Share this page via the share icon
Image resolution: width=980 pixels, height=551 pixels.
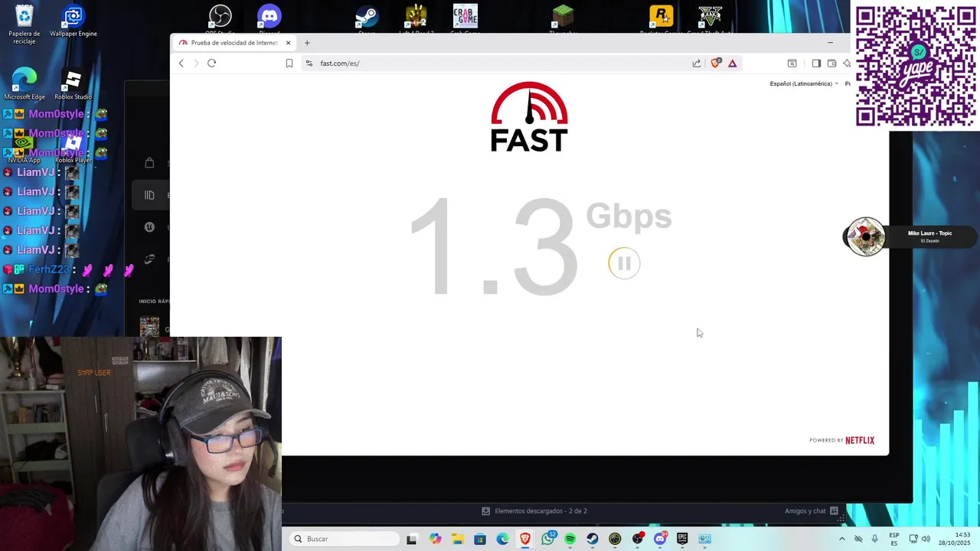pyautogui.click(x=697, y=64)
